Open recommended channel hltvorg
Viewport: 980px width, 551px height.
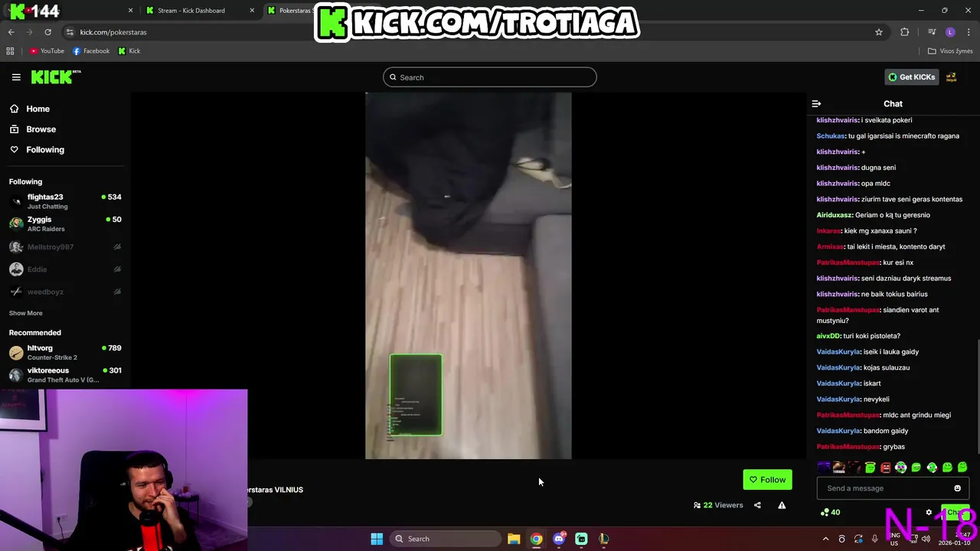click(x=65, y=352)
